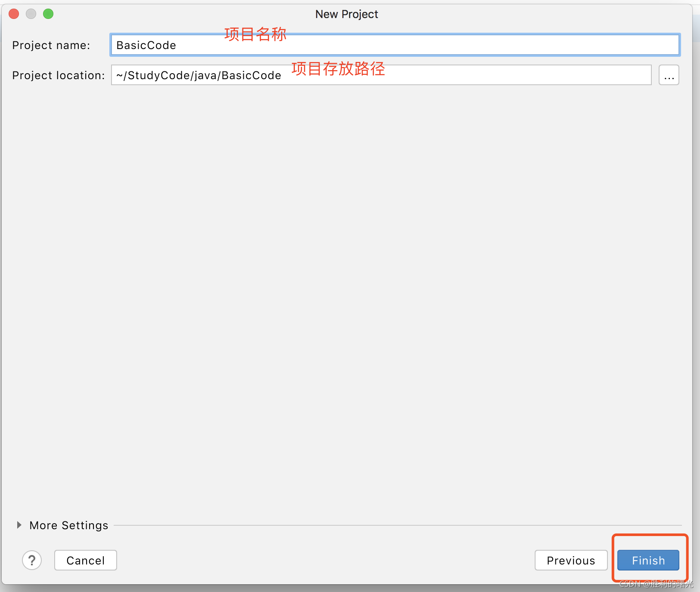Cancel the New Project dialog
The image size is (700, 592).
(x=86, y=560)
